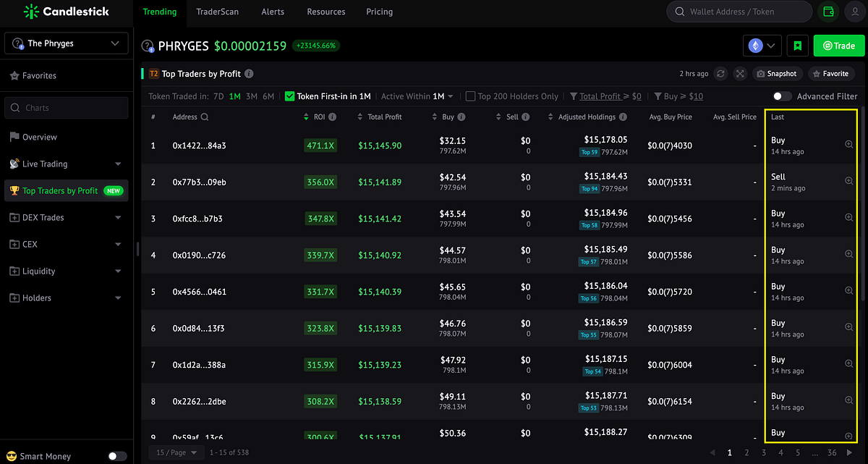Toggle the Smart Money switch
868x464 pixels.
click(x=117, y=456)
